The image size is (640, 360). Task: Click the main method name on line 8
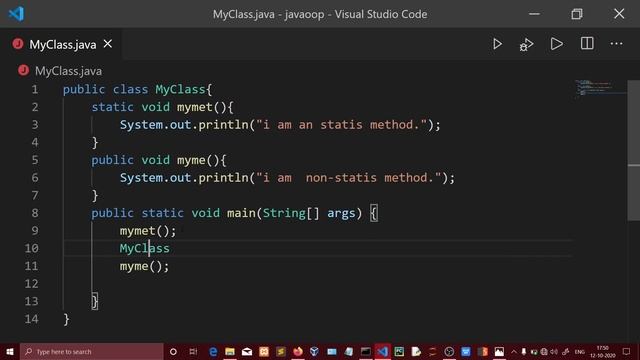pos(241,213)
